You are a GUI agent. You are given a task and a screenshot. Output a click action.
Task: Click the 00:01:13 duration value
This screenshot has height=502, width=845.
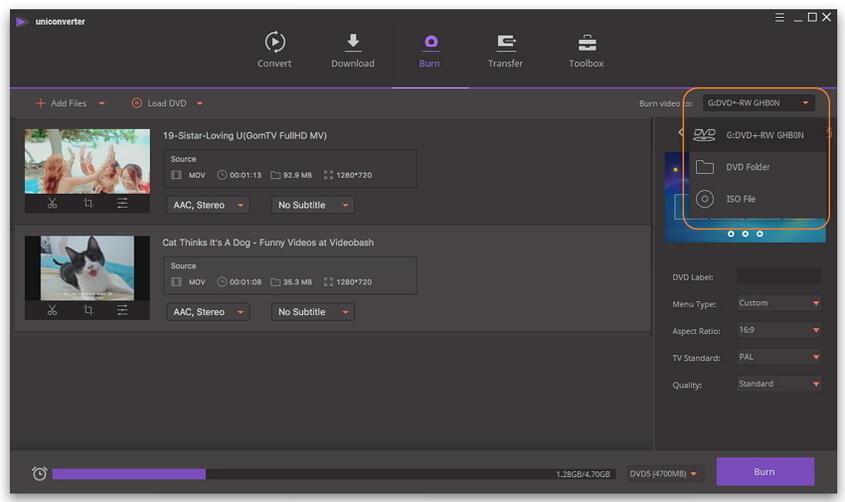pyautogui.click(x=245, y=175)
